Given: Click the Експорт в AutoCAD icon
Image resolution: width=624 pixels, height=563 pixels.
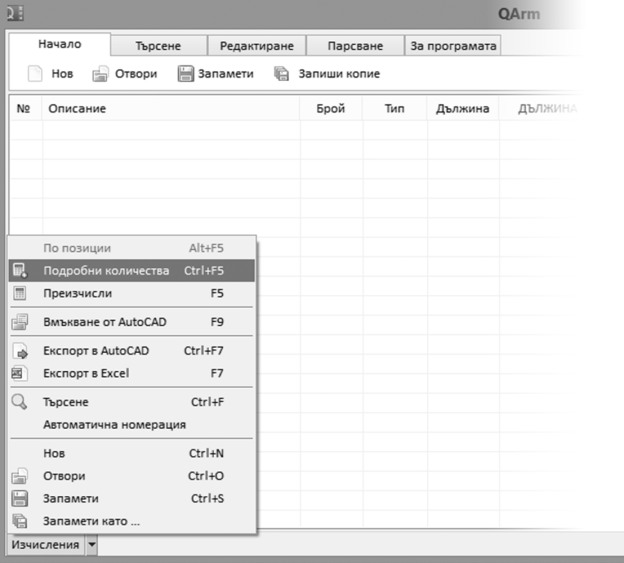Looking at the screenshot, I should [19, 351].
